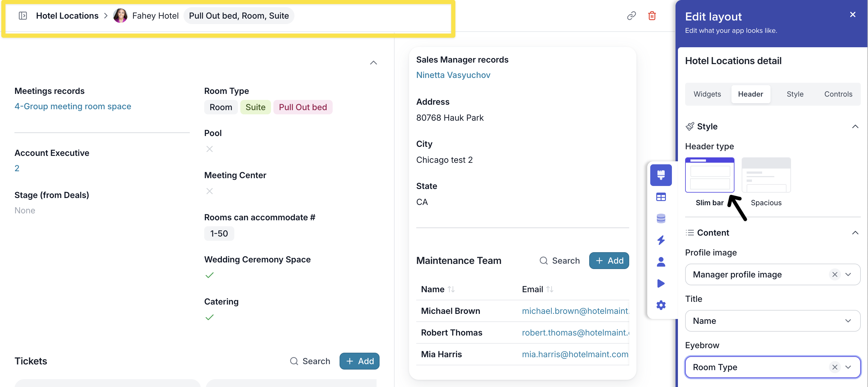Click the play preview icon
This screenshot has height=387, width=868.
[x=660, y=283]
